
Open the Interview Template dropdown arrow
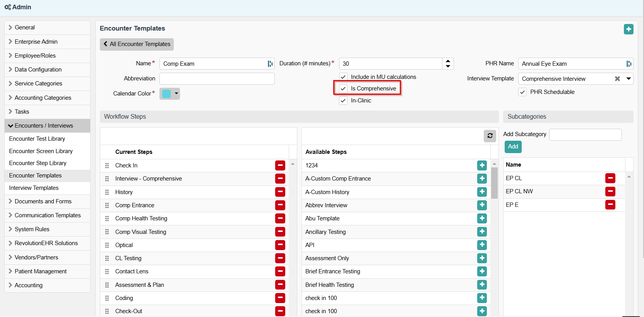[629, 79]
